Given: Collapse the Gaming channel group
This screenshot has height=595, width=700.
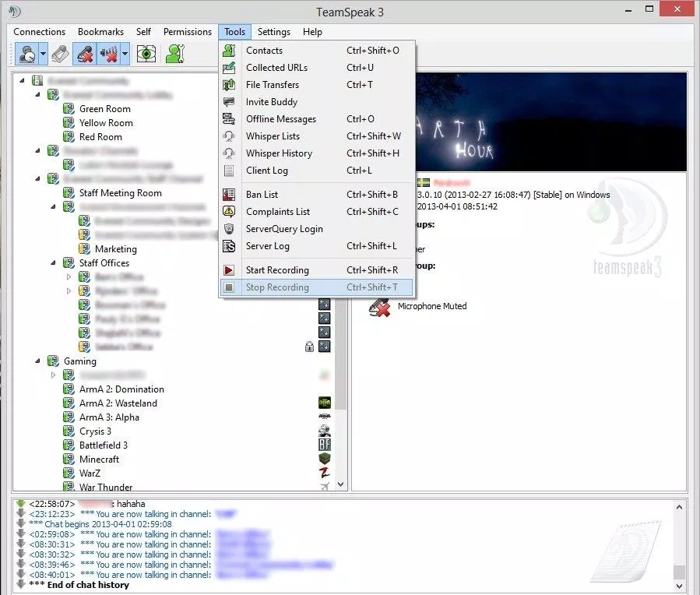Looking at the screenshot, I should click(x=38, y=361).
